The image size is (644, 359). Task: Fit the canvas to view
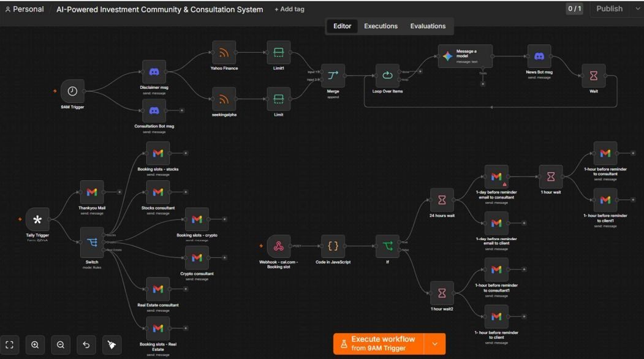point(9,345)
